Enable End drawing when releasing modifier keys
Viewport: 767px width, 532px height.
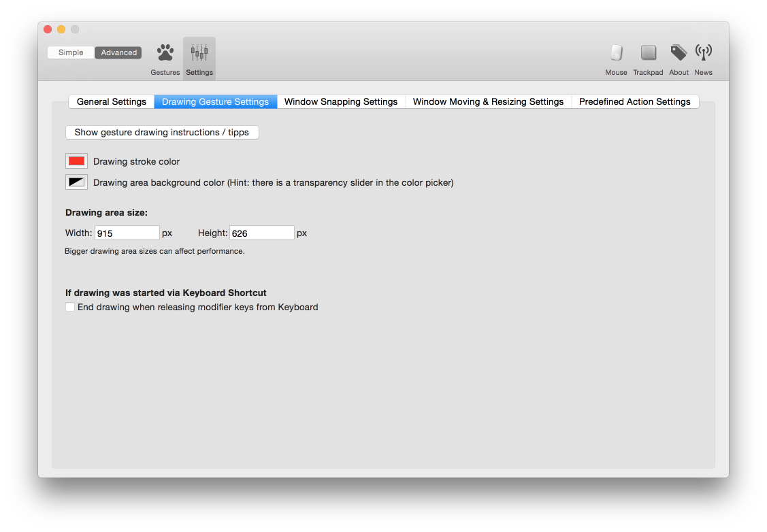(x=70, y=307)
